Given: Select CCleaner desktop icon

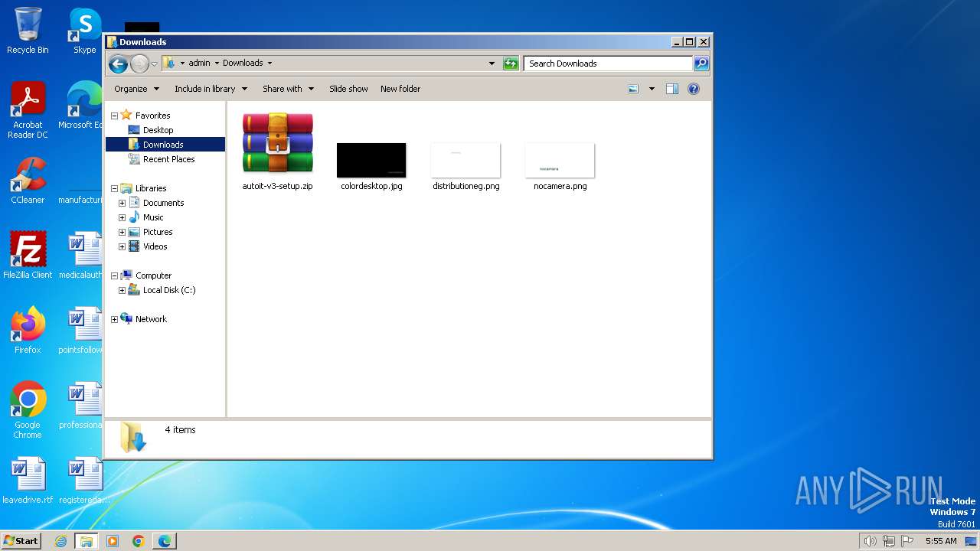Looking at the screenshot, I should (x=28, y=181).
